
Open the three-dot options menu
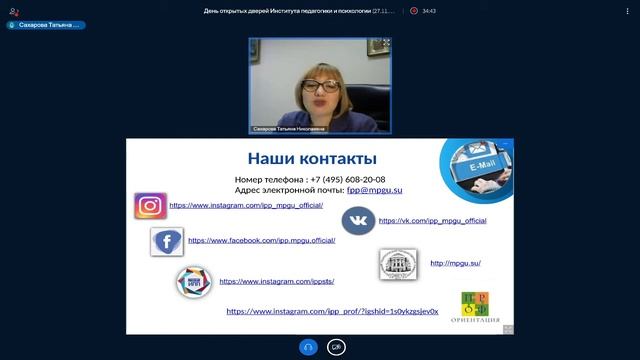(627, 11)
